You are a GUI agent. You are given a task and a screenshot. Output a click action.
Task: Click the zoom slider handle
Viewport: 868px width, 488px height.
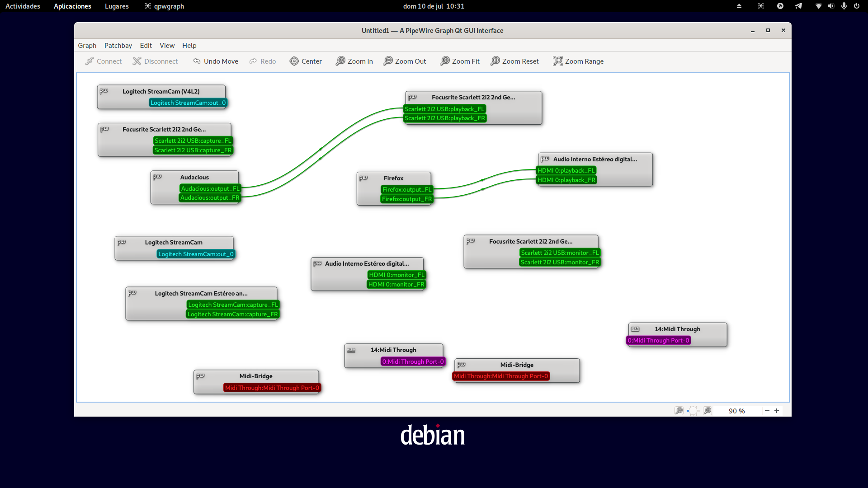tap(693, 411)
